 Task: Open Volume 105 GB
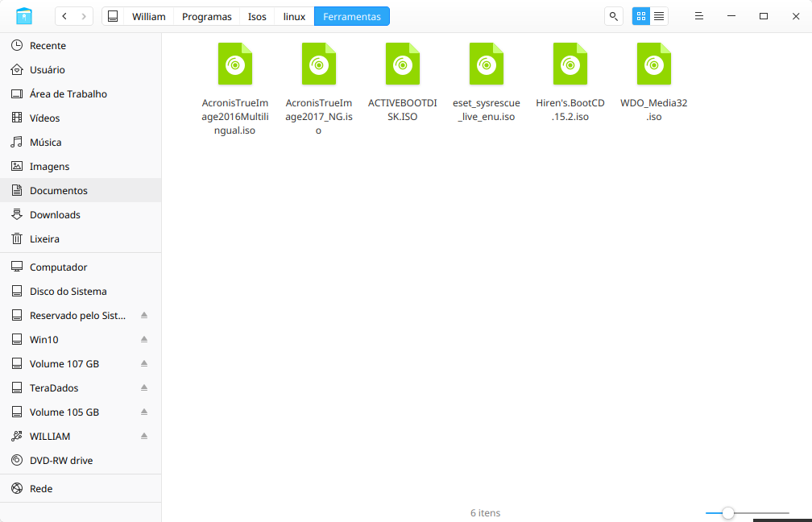pyautogui.click(x=81, y=412)
